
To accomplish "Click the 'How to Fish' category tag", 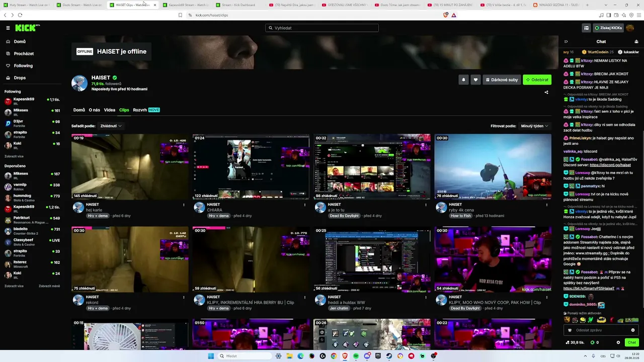I will pos(461,216).
